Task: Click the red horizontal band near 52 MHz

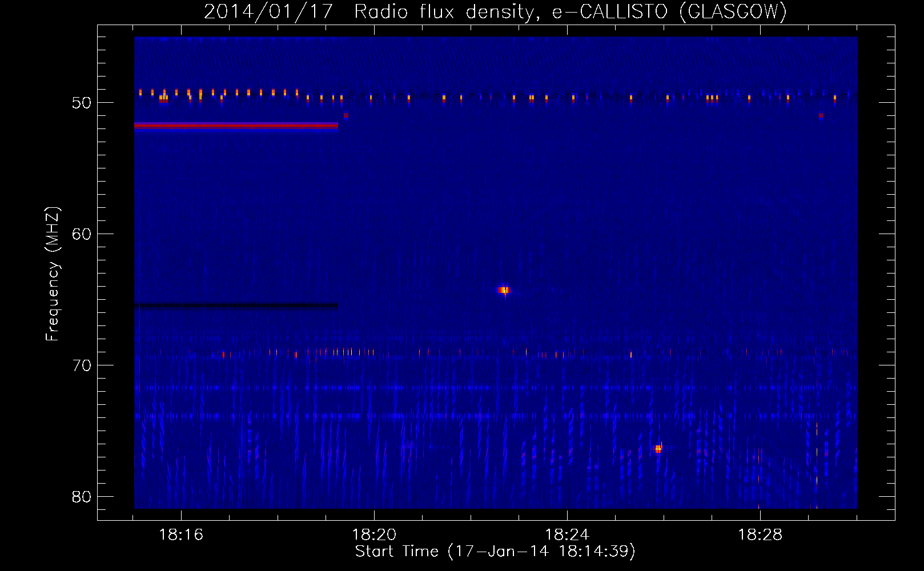Action: (236, 125)
